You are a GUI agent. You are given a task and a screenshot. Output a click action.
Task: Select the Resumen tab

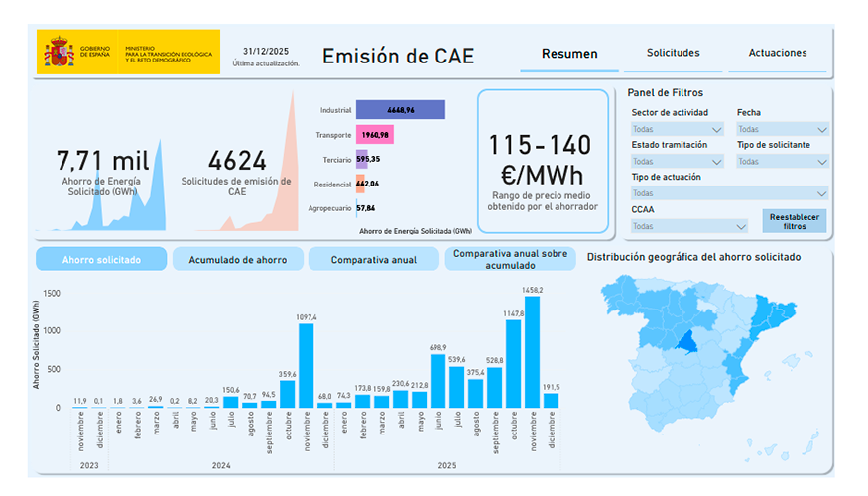click(569, 54)
